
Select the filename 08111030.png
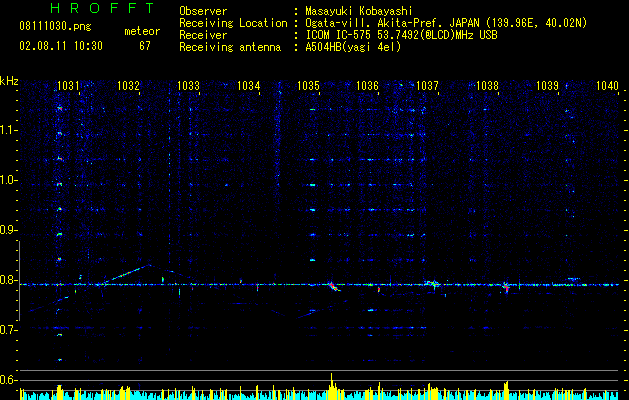pyautogui.click(x=55, y=26)
